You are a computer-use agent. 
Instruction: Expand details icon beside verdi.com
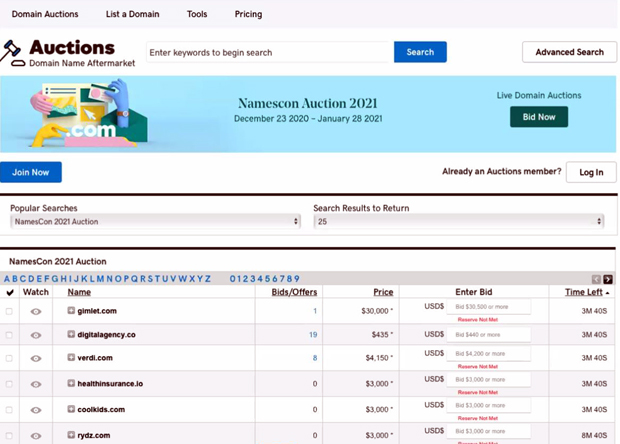(x=71, y=357)
